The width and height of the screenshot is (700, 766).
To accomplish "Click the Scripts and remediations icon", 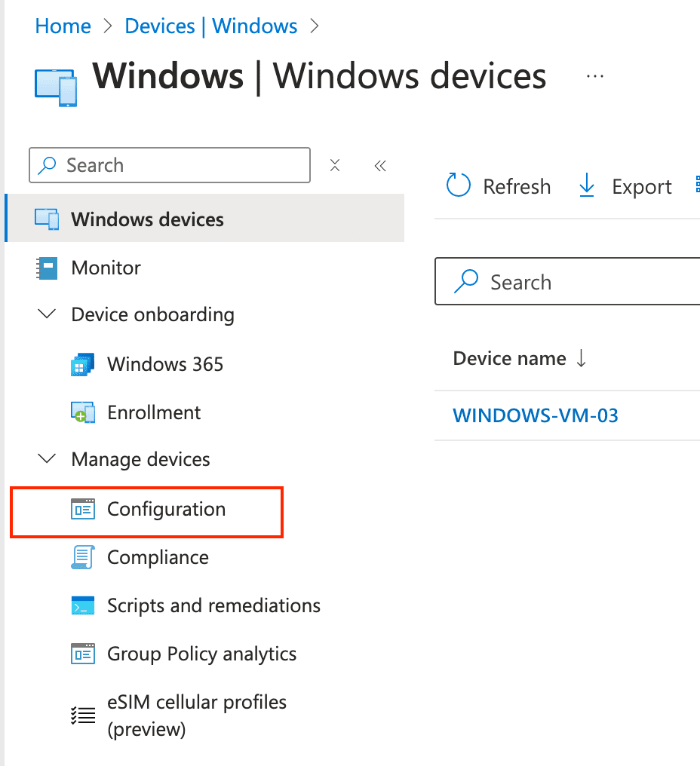I will coord(82,606).
